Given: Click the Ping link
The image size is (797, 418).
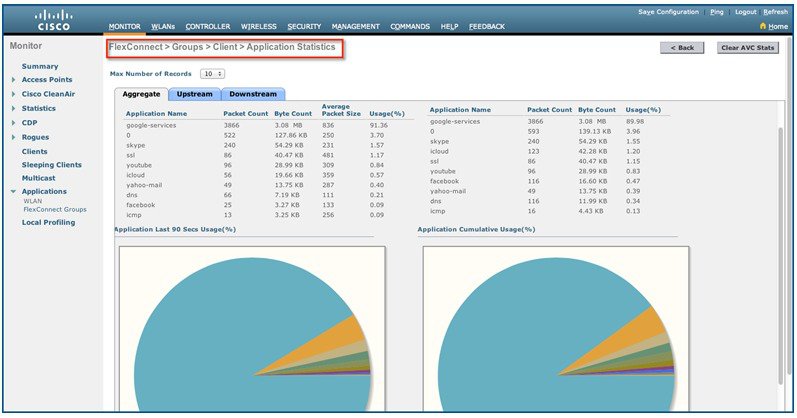Looking at the screenshot, I should [717, 12].
